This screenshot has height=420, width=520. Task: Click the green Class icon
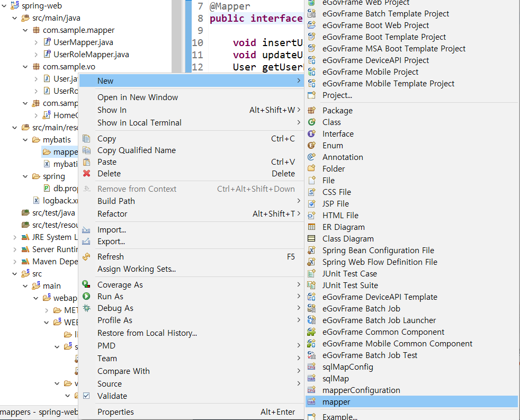(311, 122)
